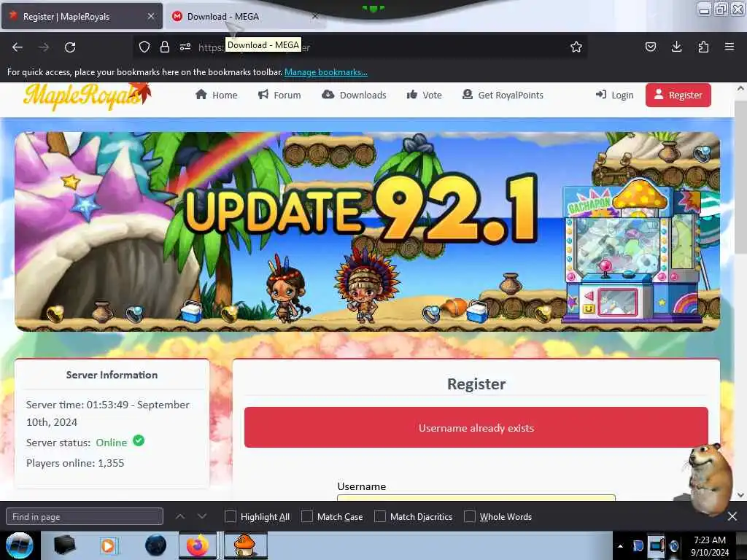Jump to previous find result arrow

(x=180, y=516)
